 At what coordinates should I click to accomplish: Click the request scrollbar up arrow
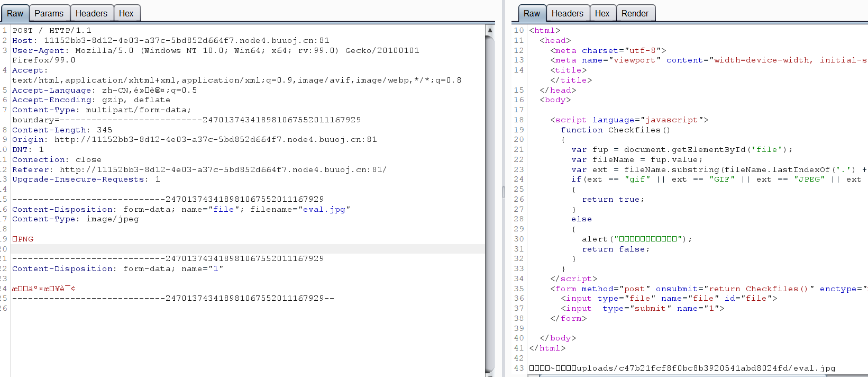click(x=490, y=30)
